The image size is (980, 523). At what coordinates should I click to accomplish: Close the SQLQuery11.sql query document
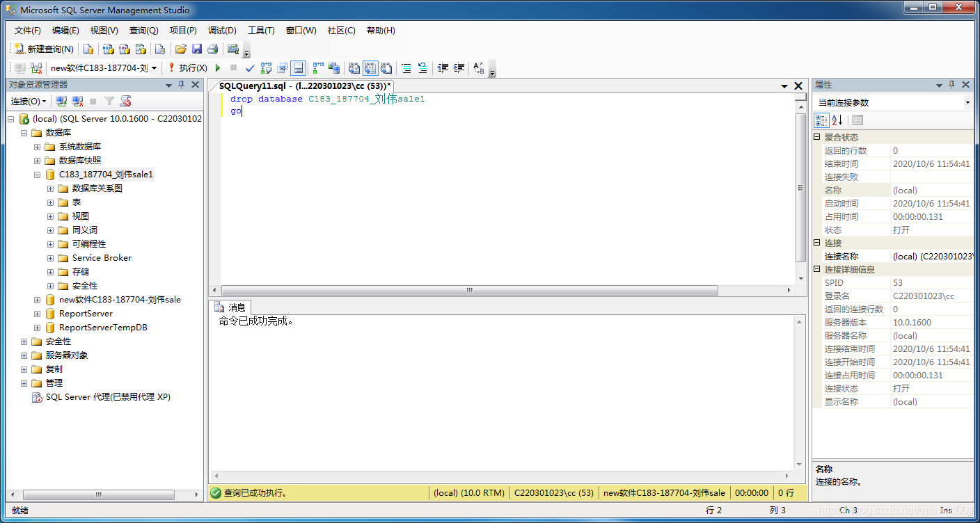798,86
